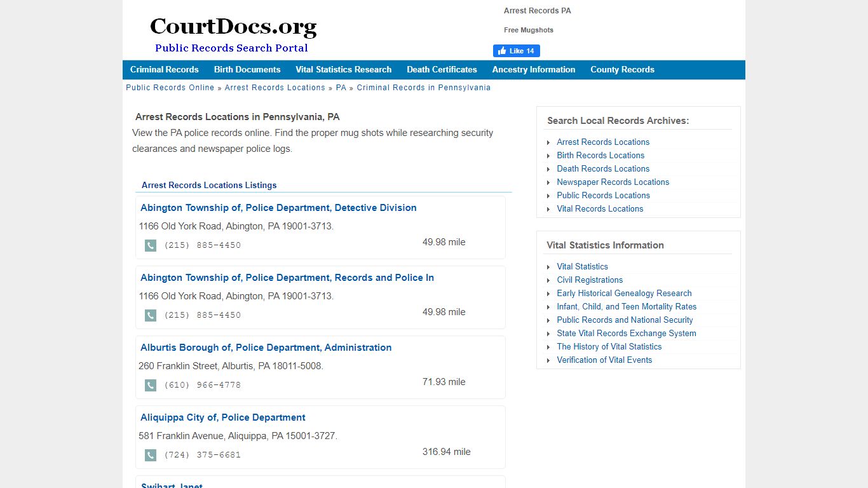Open Public Records and National Security link
The width and height of the screenshot is (868, 488).
tap(625, 320)
